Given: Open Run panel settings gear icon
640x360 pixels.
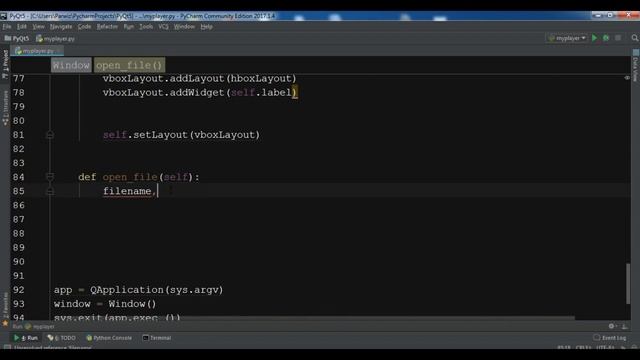Looking at the screenshot, I should click(611, 326).
